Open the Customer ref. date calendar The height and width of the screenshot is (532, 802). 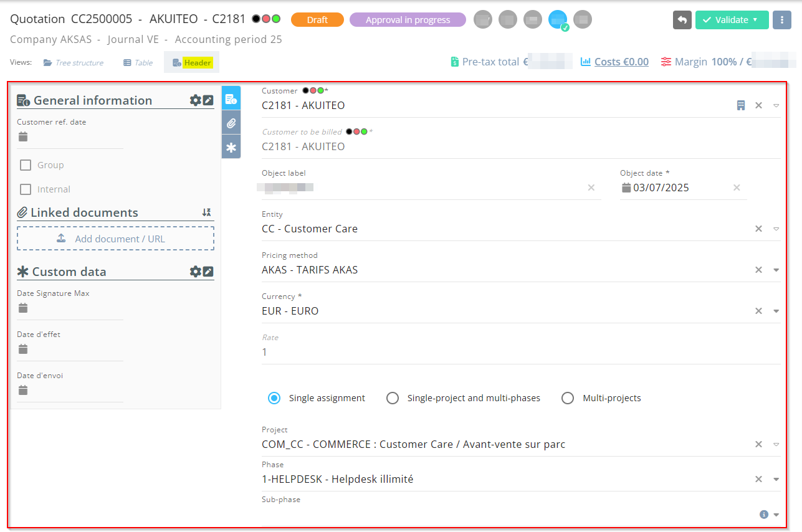pos(23,136)
